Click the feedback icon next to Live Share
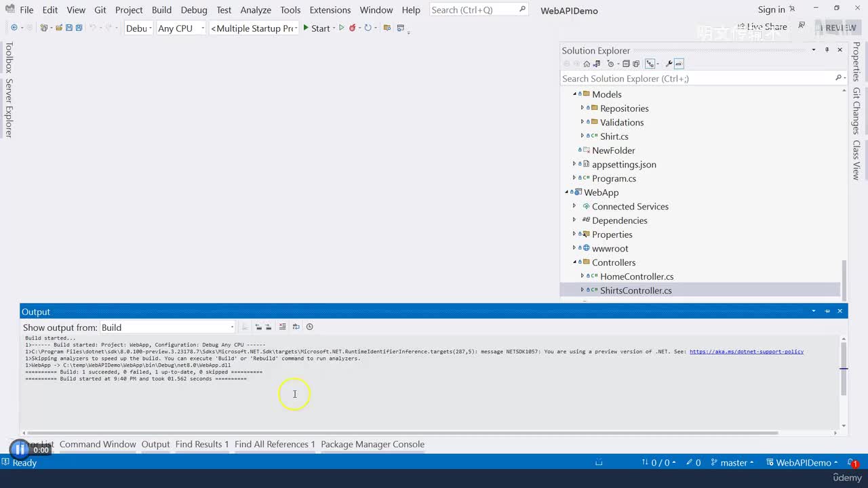The height and width of the screenshot is (488, 868). [x=802, y=26]
